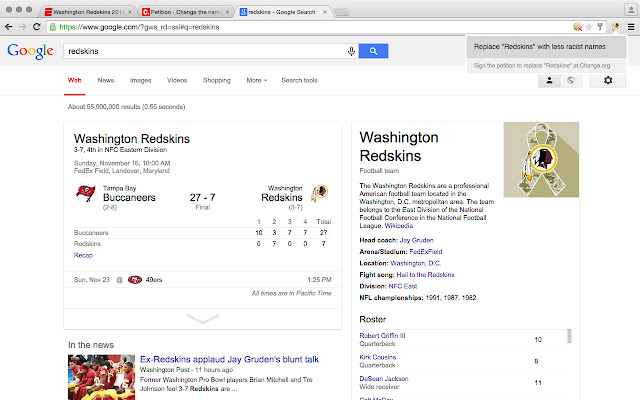Open the FedExField stadium link
Image resolution: width=640 pixels, height=400 pixels.
pos(426,252)
